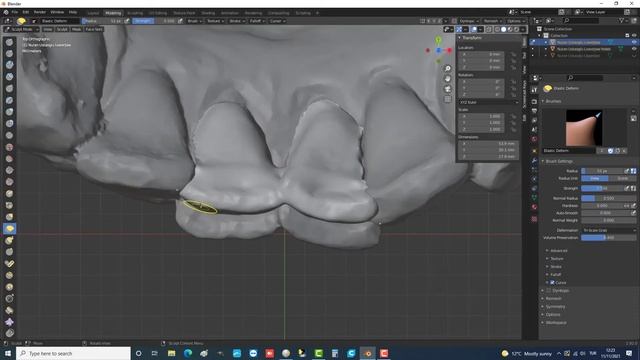
Task: Set Radius Unit to Scene
Action: pyautogui.click(x=622, y=178)
